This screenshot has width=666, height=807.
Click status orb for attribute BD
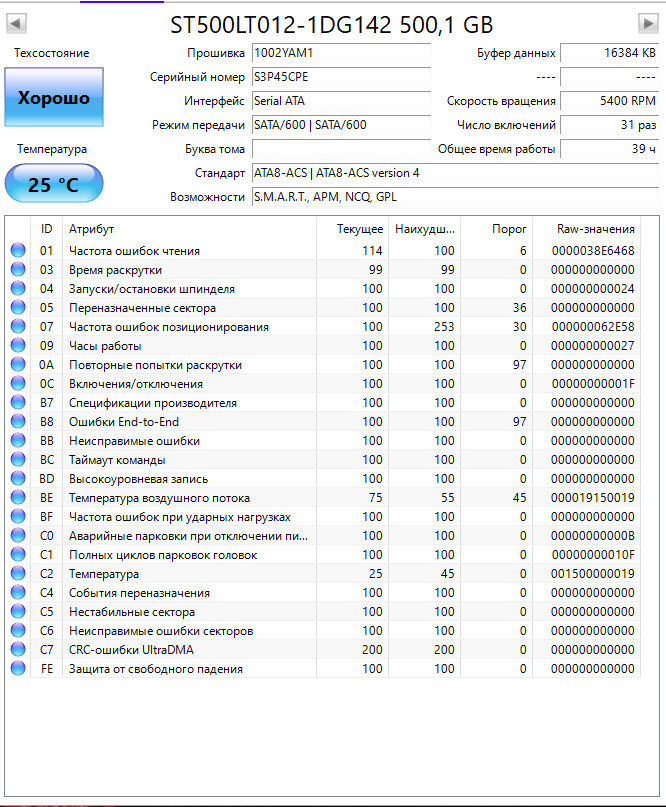point(18,479)
